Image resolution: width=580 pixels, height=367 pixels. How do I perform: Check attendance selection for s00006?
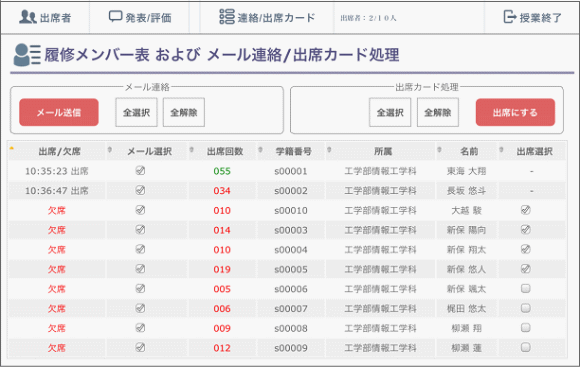(x=526, y=288)
